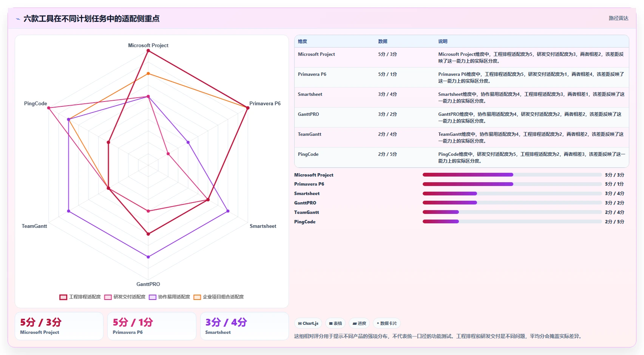Viewport: 644px width, 355px height.
Task: Click the 表格 tag
Action: click(x=335, y=323)
